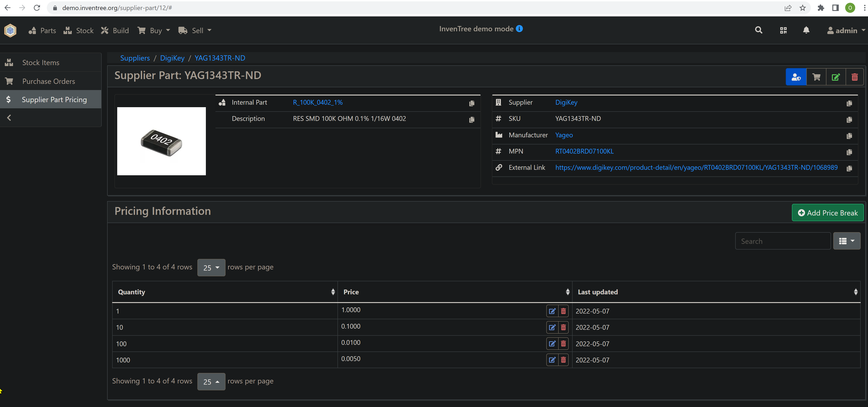Viewport: 868px width, 407px height.
Task: Open the rows per page dropdown
Action: (x=211, y=267)
